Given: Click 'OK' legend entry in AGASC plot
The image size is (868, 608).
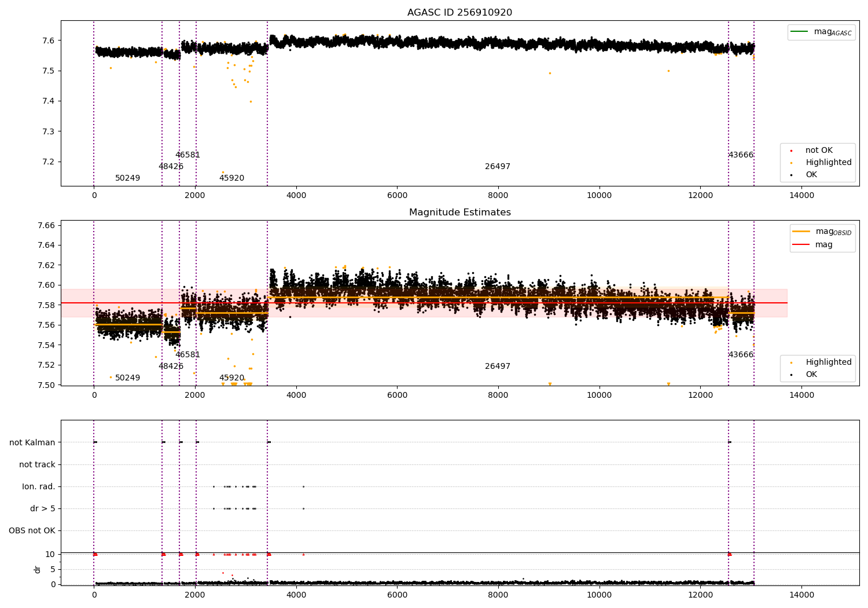Looking at the screenshot, I should click(x=811, y=175).
